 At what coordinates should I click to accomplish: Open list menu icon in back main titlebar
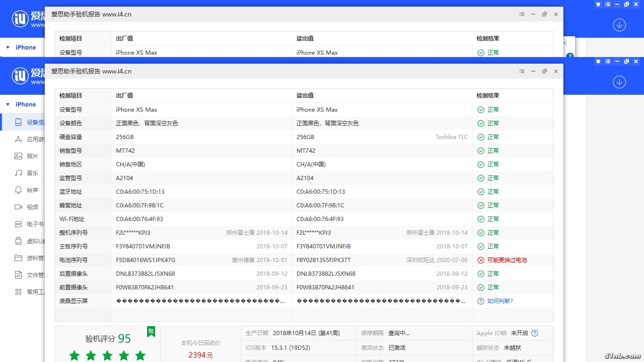point(608,4)
